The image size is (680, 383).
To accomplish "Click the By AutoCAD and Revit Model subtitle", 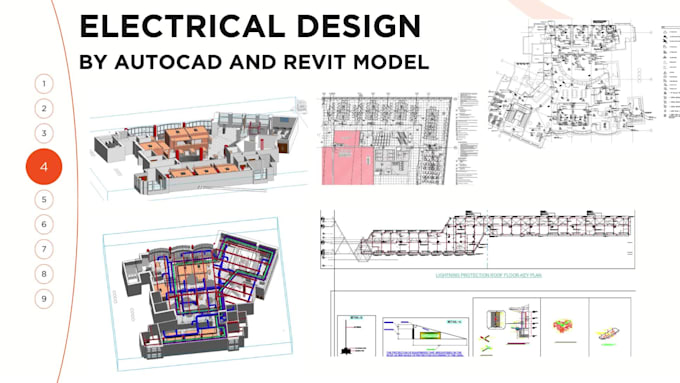I will [x=254, y=62].
